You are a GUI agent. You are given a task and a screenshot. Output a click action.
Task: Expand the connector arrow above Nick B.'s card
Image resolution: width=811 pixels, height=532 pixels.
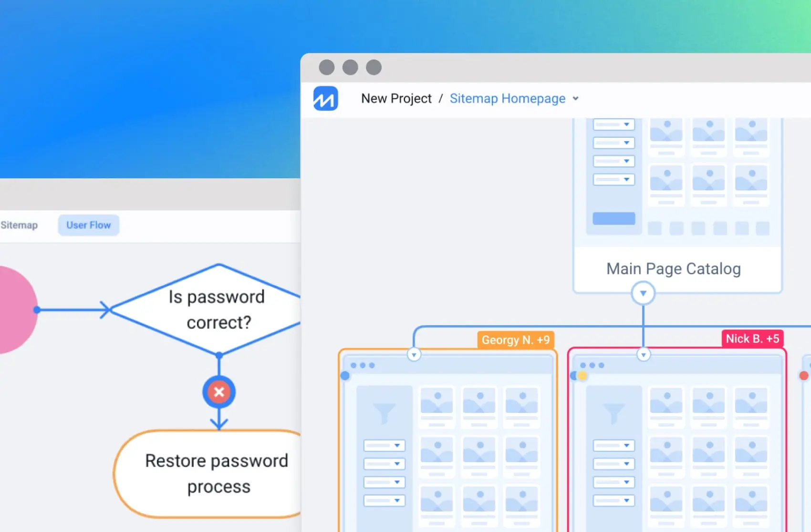pos(643,354)
